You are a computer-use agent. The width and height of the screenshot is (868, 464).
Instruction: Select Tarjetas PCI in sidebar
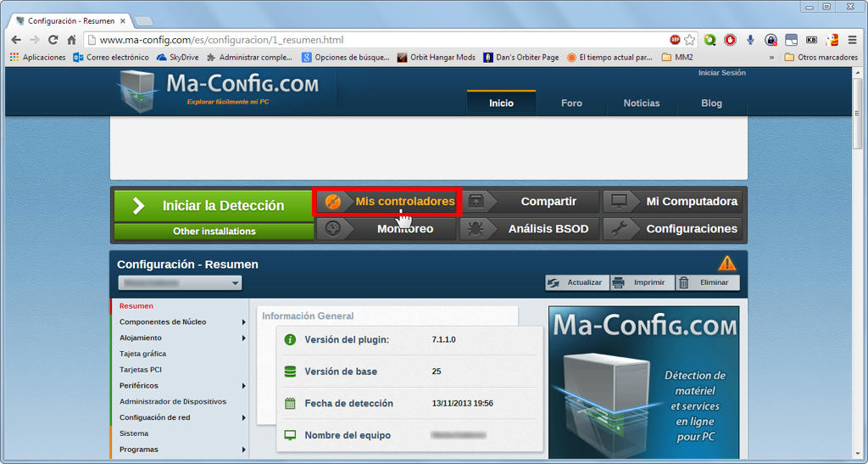pos(141,370)
